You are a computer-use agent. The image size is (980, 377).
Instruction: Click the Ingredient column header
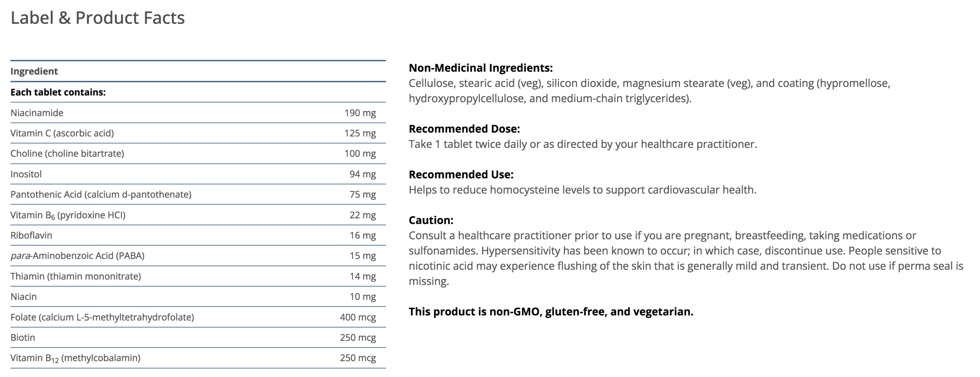click(34, 71)
